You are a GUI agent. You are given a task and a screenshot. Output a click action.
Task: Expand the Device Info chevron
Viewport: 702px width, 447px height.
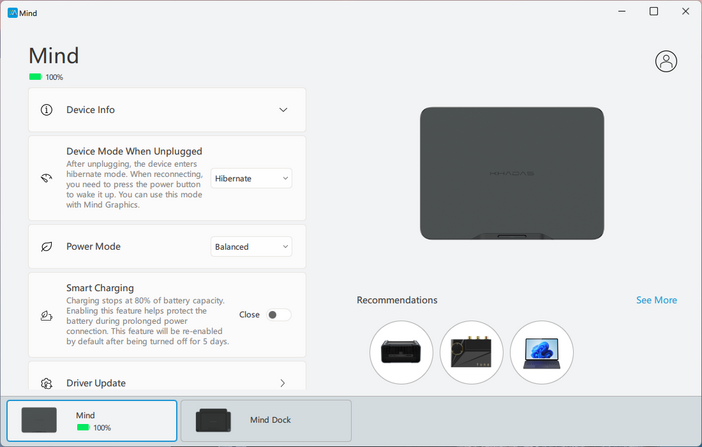pyautogui.click(x=283, y=110)
